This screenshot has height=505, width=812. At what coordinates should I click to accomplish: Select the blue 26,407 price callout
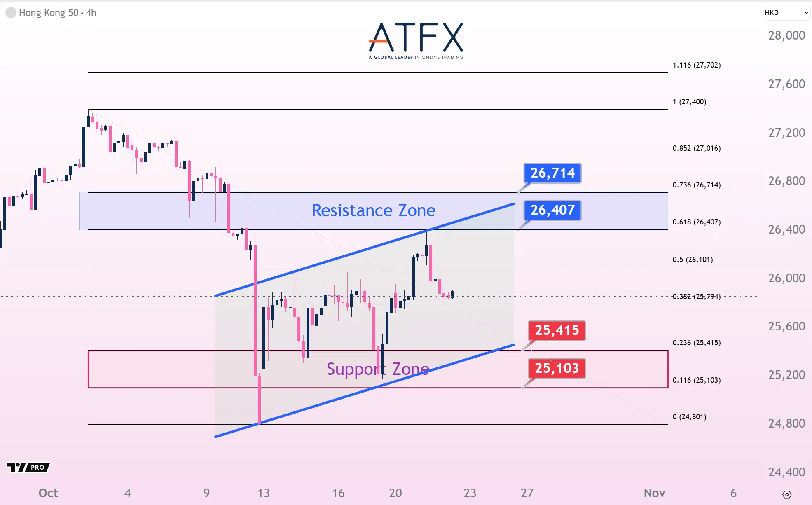(552, 210)
